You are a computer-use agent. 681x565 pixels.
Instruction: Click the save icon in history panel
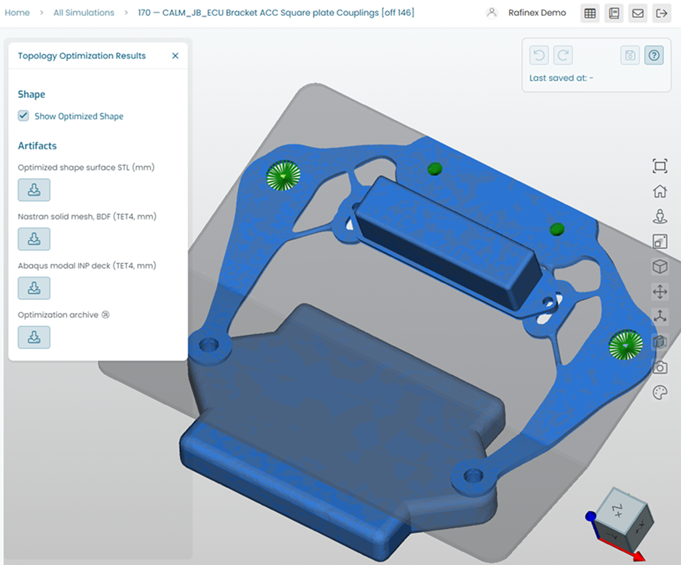tap(630, 55)
